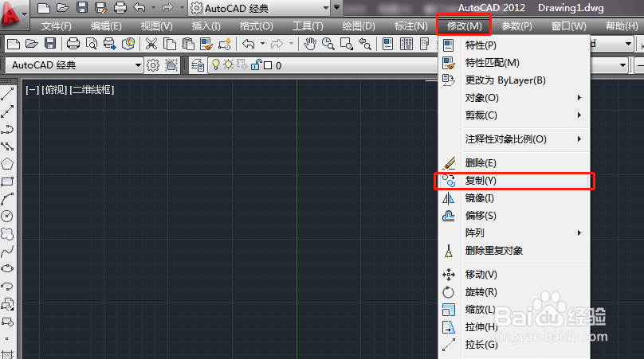This screenshot has width=644, height=359.
Task: Select the Polyline tool
Action: [7, 129]
